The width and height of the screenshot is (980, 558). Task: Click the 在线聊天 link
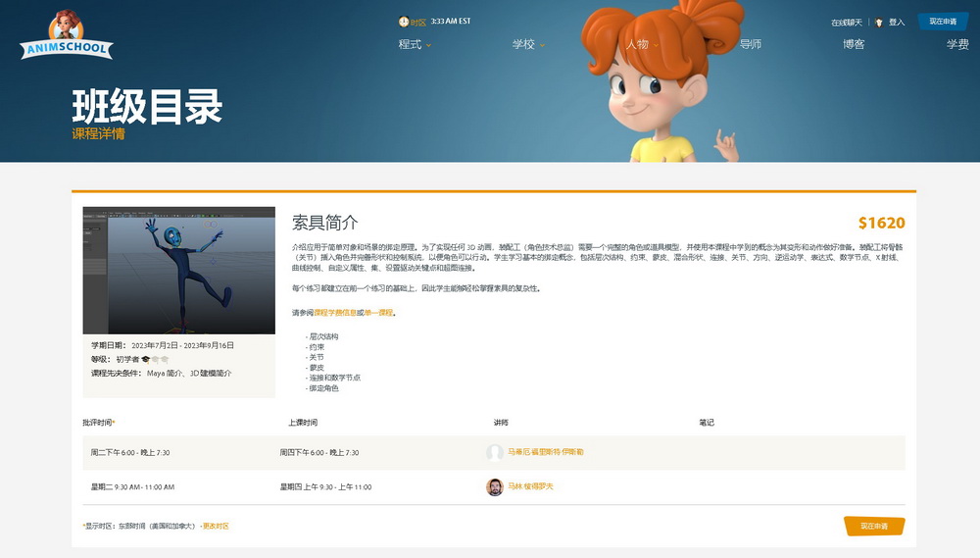[847, 23]
